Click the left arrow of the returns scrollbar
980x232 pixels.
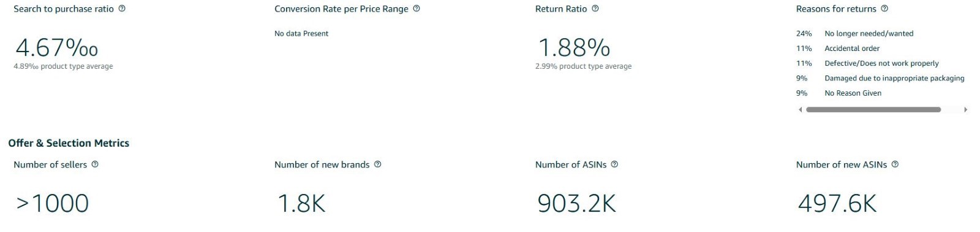pos(800,110)
